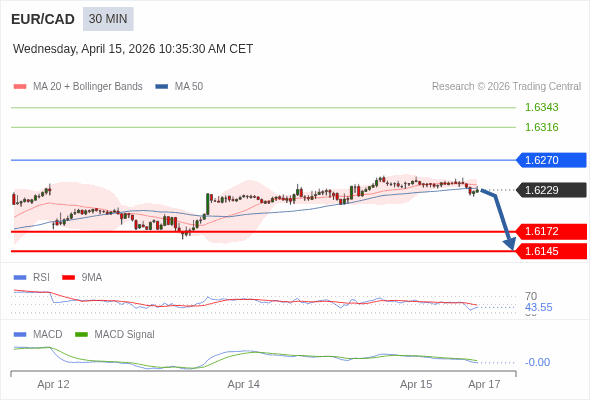Click the RSI 70 level label

pyautogui.click(x=531, y=296)
